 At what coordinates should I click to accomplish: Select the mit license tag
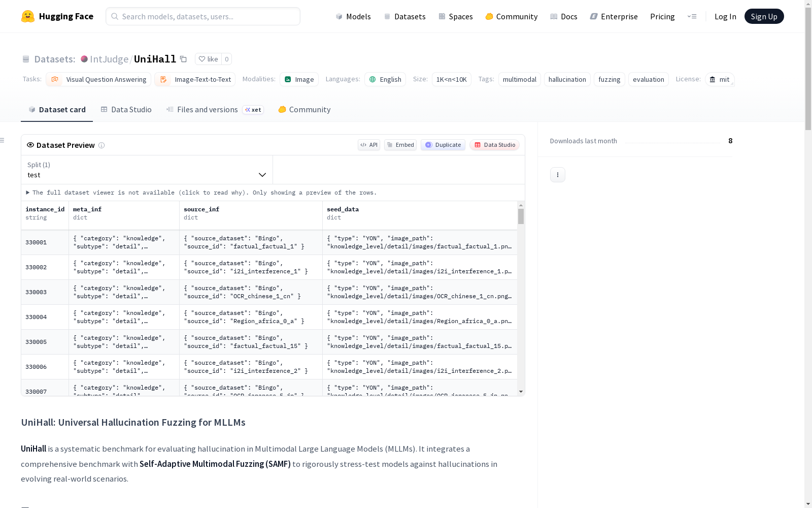point(720,79)
